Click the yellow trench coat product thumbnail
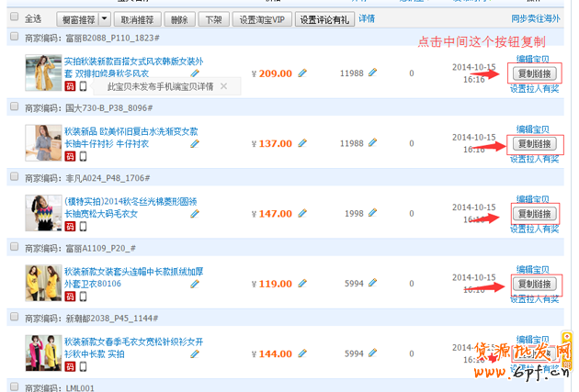 (42, 73)
